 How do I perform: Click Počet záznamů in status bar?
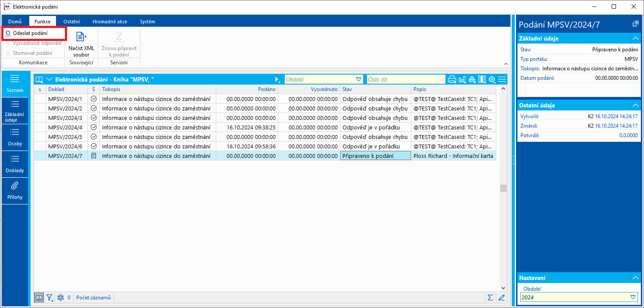[93, 297]
